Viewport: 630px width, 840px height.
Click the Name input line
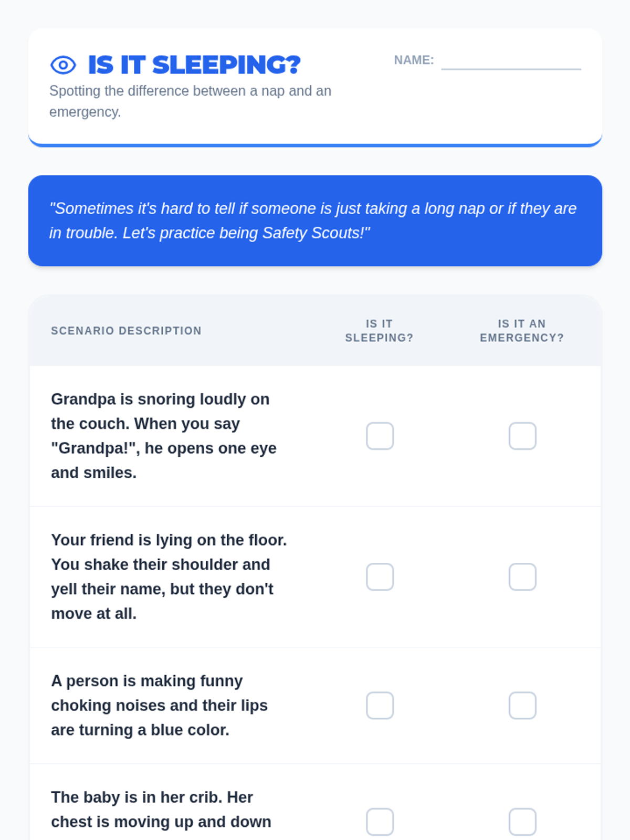(511, 61)
